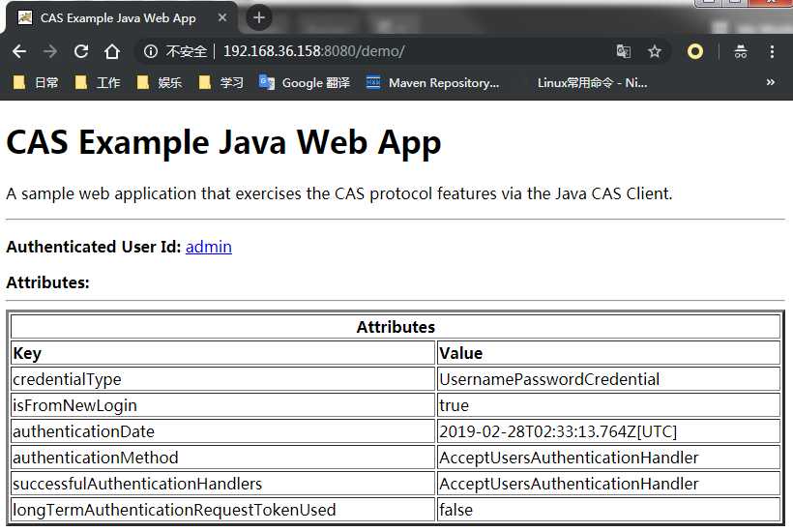The image size is (793, 532).
Task: Open the new tab plus button
Action: tap(258, 17)
